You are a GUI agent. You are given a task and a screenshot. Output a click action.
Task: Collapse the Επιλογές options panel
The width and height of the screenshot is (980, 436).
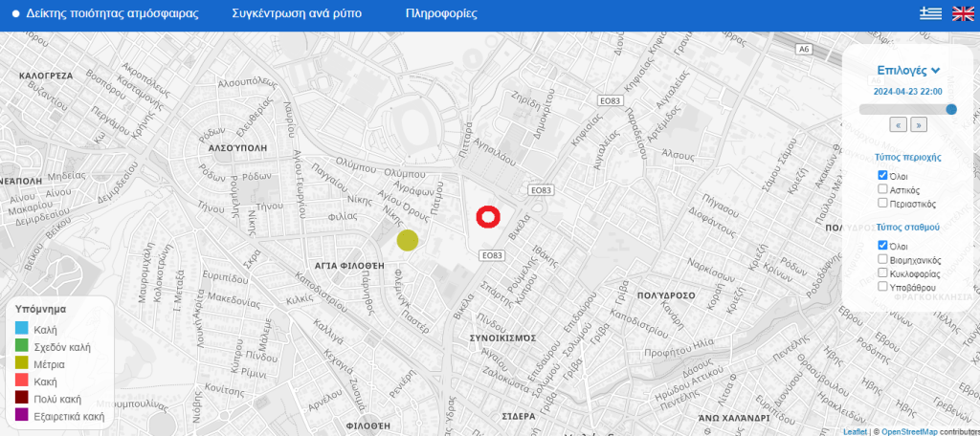(908, 70)
